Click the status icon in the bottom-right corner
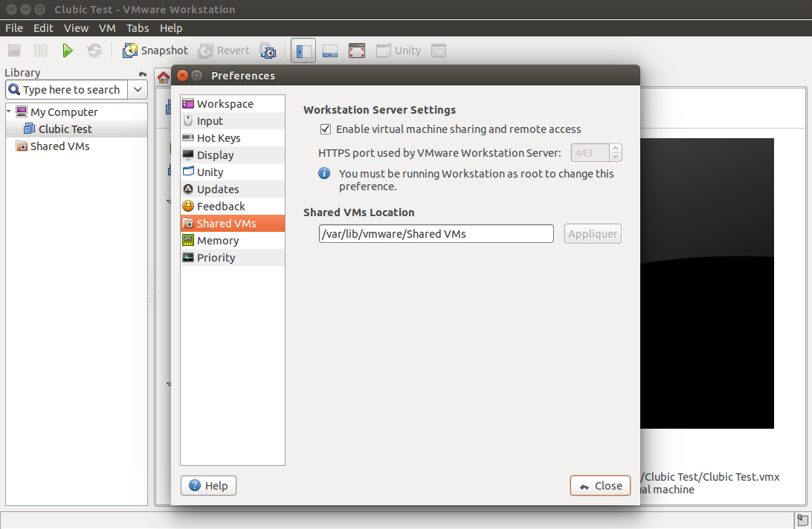 tap(802, 519)
